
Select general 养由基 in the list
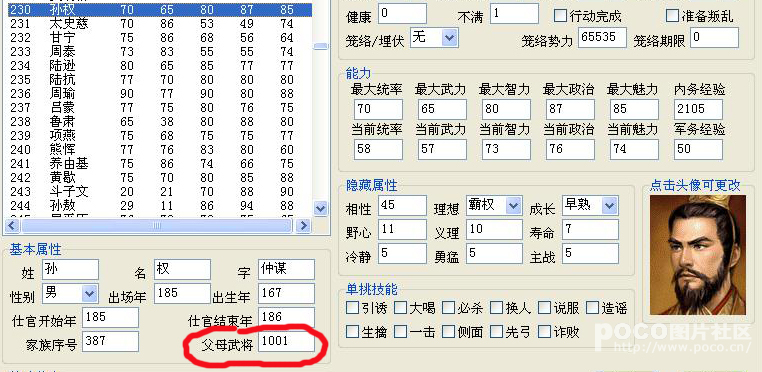click(x=159, y=163)
